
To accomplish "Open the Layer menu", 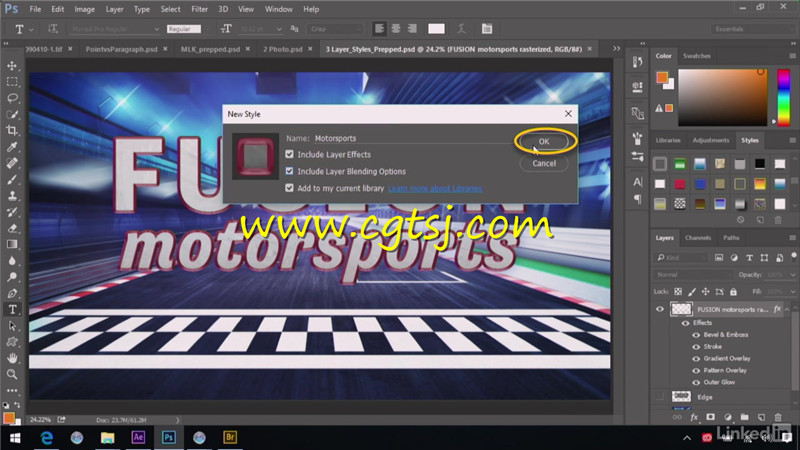I will coord(114,9).
